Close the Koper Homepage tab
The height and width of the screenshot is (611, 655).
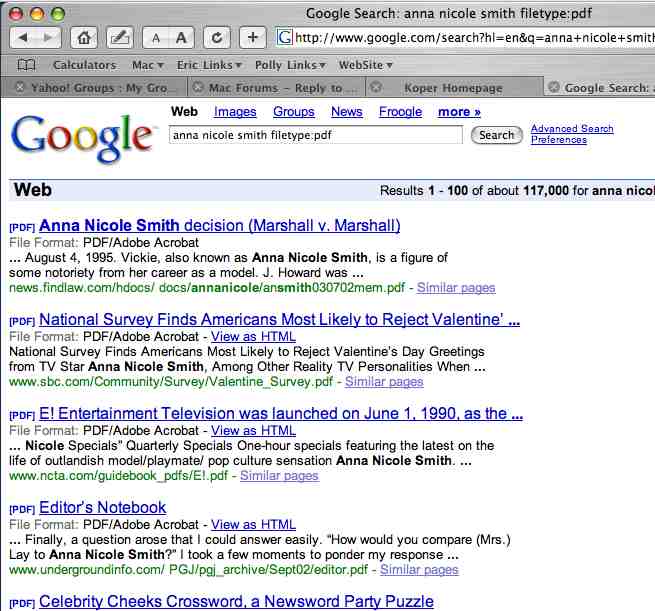(x=376, y=87)
